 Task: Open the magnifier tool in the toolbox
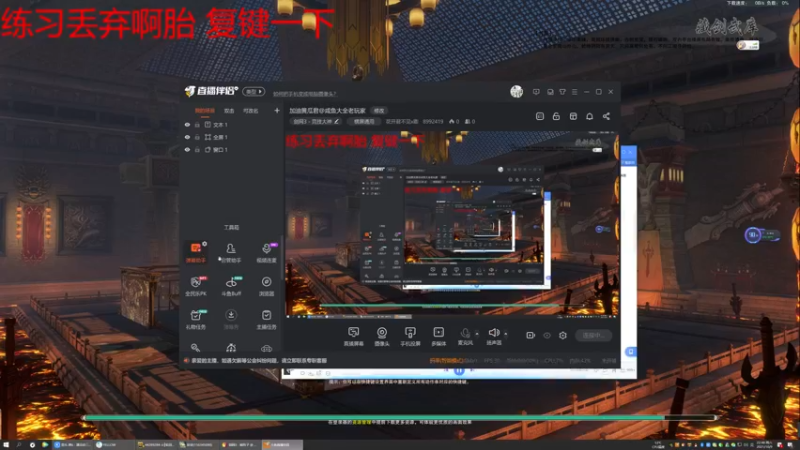[195, 347]
